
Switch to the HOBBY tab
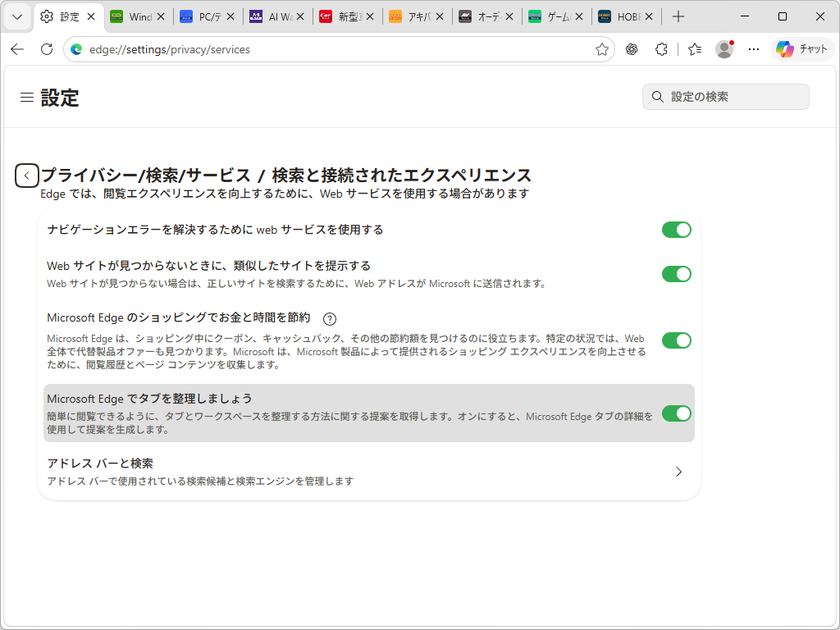pyautogui.click(x=625, y=16)
